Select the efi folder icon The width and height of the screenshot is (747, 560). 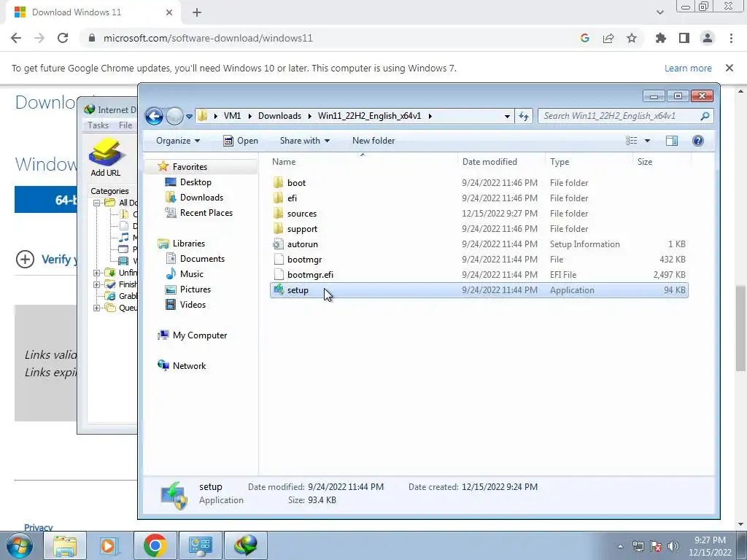pos(278,198)
